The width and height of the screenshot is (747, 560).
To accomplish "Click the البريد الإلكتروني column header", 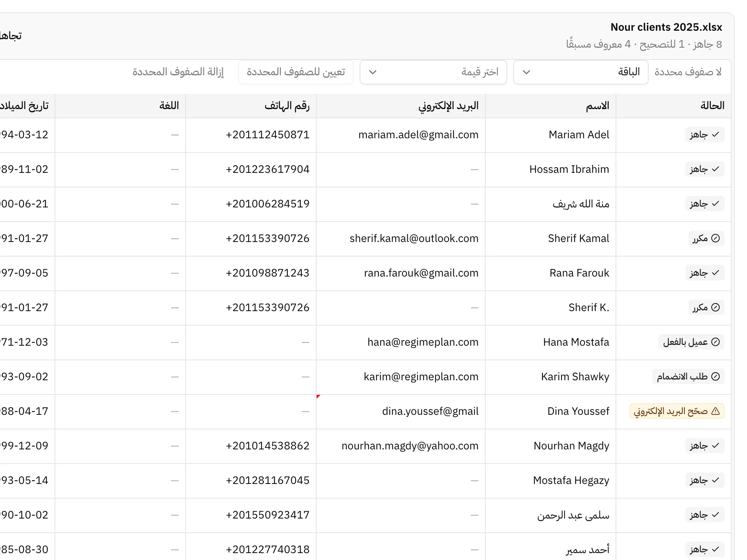I will point(401,106).
